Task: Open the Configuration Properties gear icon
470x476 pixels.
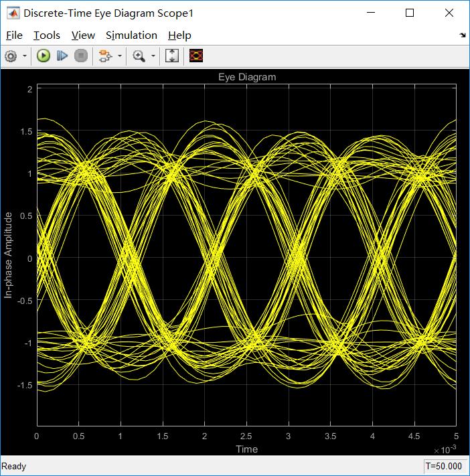Action: tap(11, 56)
